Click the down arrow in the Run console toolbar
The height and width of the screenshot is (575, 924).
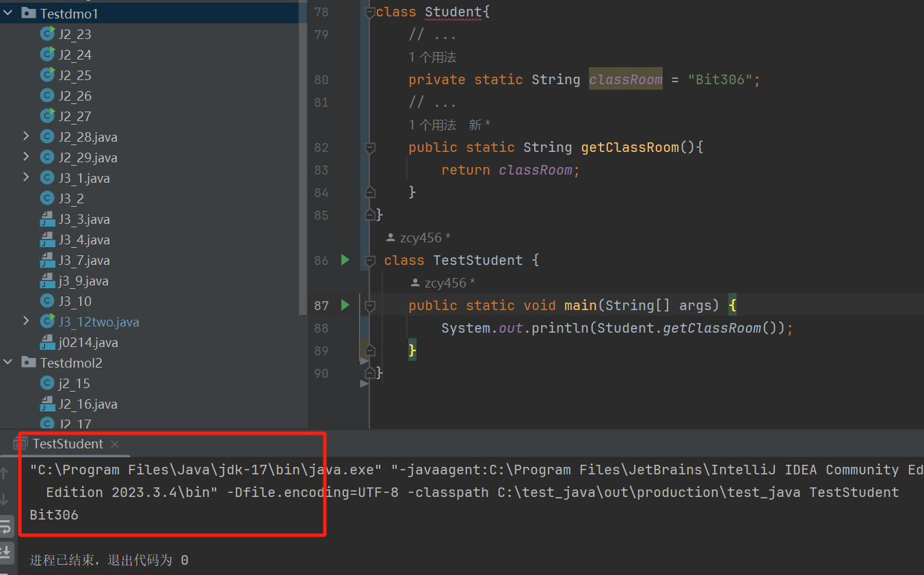[x=5, y=499]
